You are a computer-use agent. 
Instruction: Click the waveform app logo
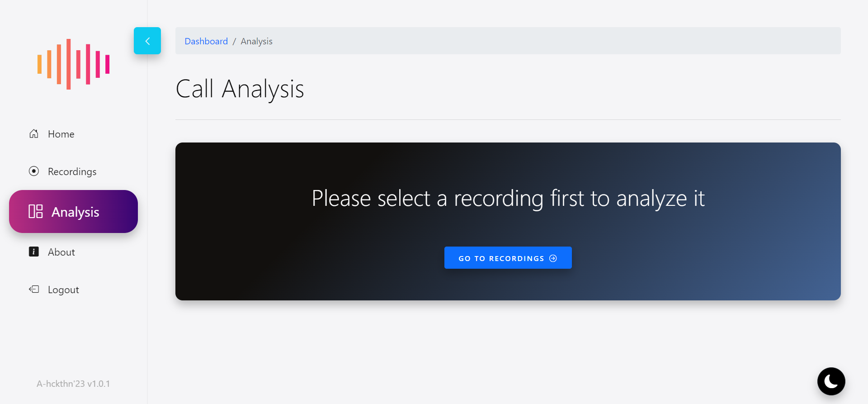point(73,64)
